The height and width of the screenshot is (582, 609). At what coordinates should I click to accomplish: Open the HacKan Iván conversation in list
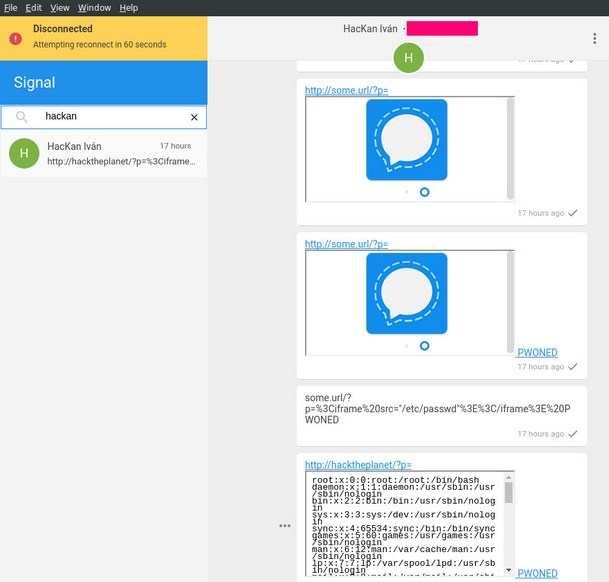(104, 153)
